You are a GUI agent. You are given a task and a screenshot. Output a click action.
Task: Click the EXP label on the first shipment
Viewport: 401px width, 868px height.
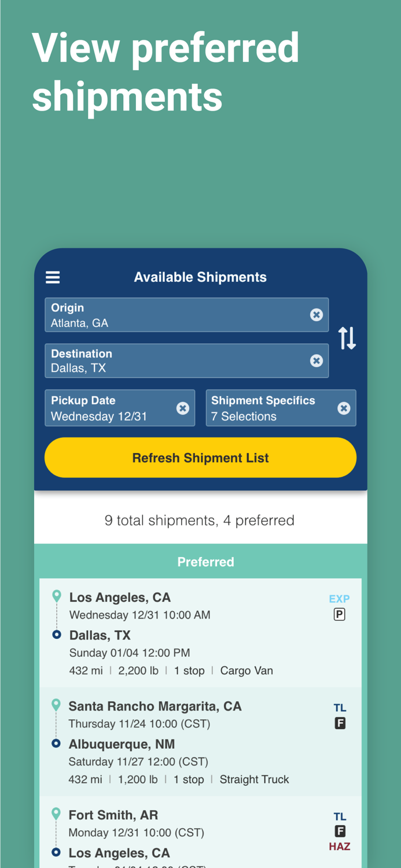pos(340,599)
